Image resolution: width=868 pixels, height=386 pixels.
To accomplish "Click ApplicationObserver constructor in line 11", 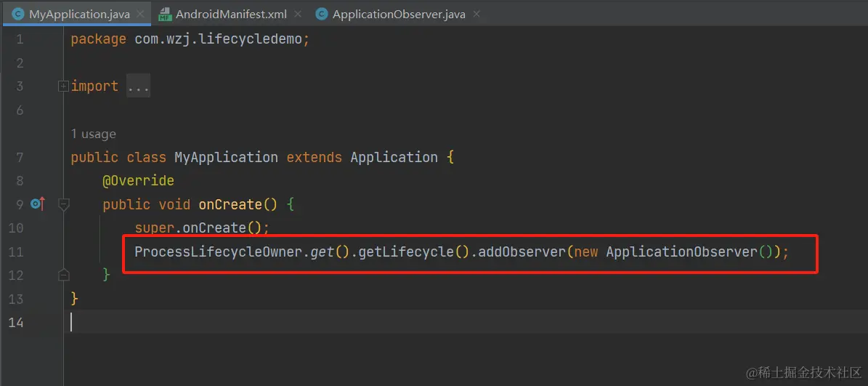I will pos(681,252).
